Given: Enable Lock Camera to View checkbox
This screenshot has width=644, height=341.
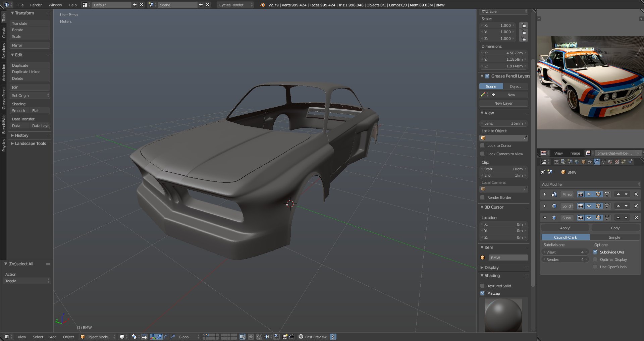Looking at the screenshot, I should [482, 154].
